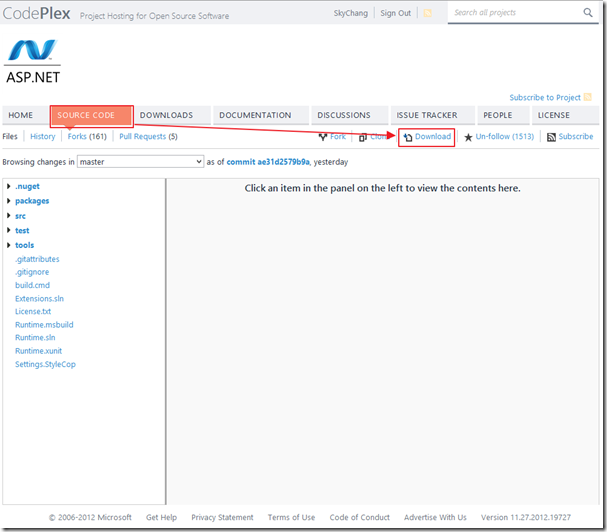
Task: Click the Download arrow icon
Action: click(408, 137)
